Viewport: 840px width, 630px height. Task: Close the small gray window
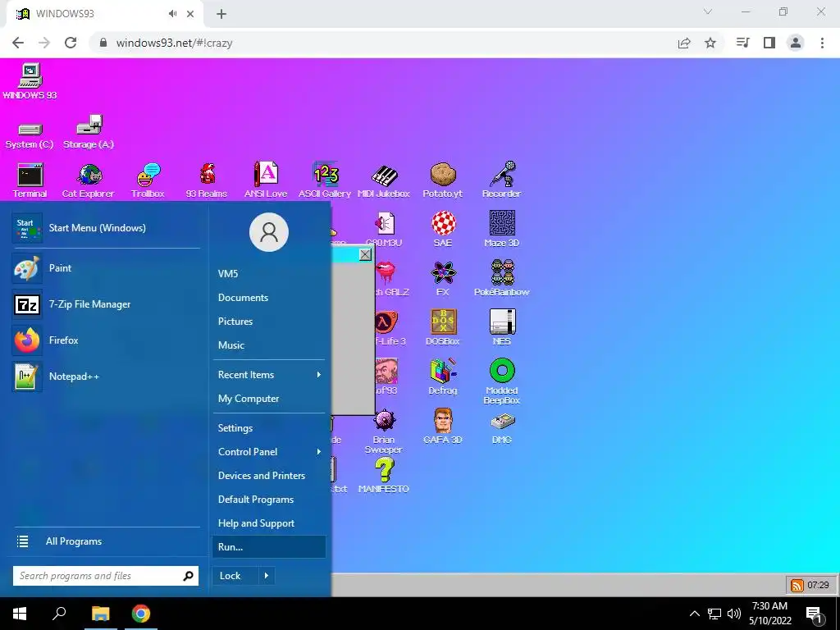(x=365, y=254)
